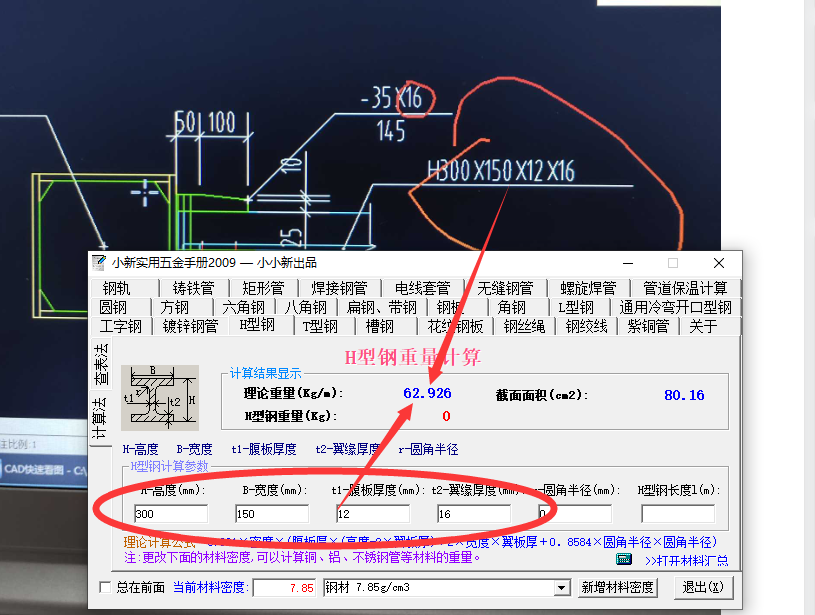Select the 六角钢 tab
The width and height of the screenshot is (815, 615).
tap(244, 307)
